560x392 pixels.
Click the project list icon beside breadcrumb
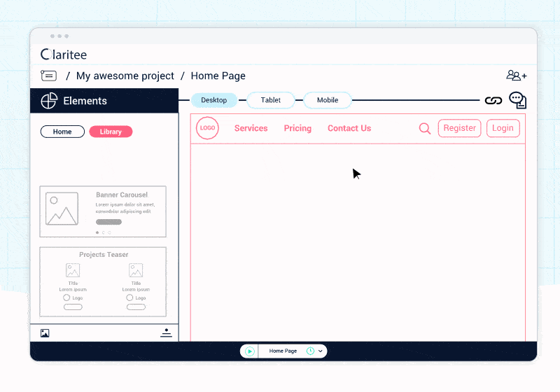pos(48,76)
